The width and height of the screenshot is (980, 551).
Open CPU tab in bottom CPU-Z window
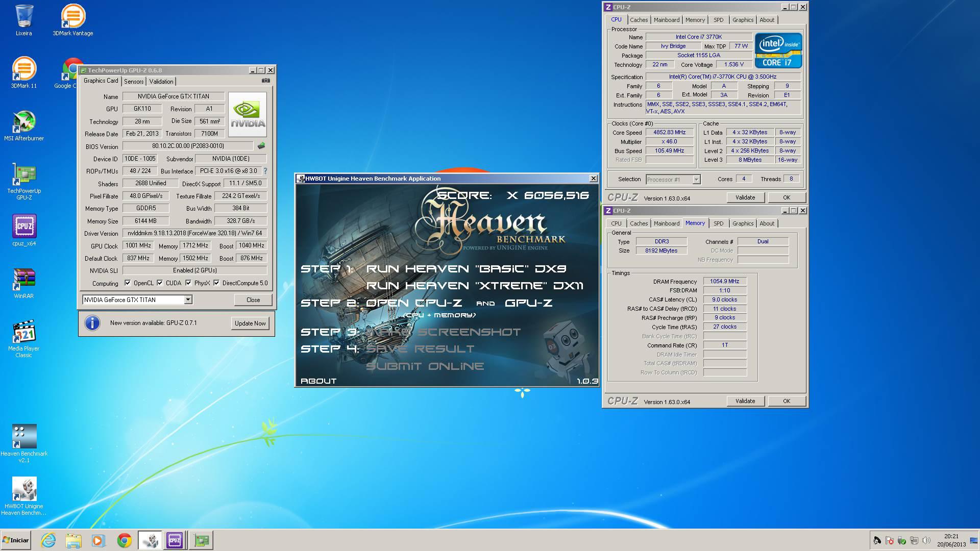click(616, 223)
